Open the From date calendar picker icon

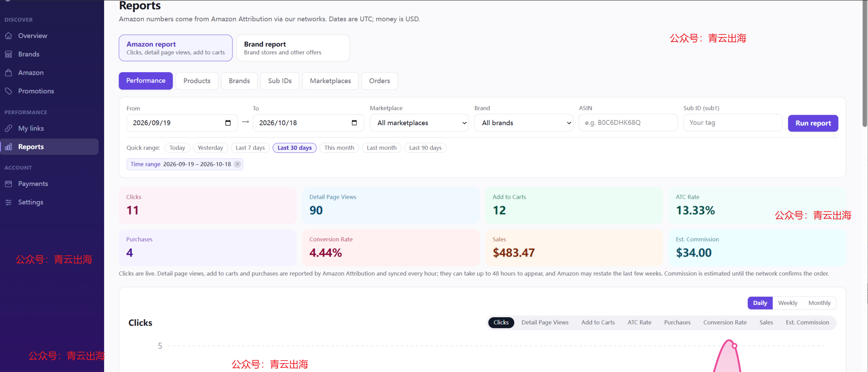click(228, 123)
